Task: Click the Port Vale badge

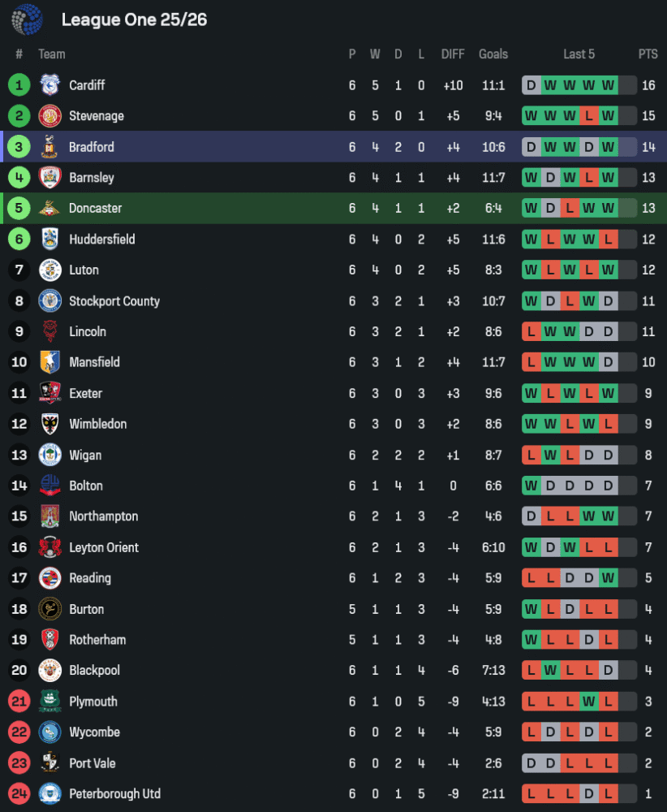Action: click(x=50, y=763)
